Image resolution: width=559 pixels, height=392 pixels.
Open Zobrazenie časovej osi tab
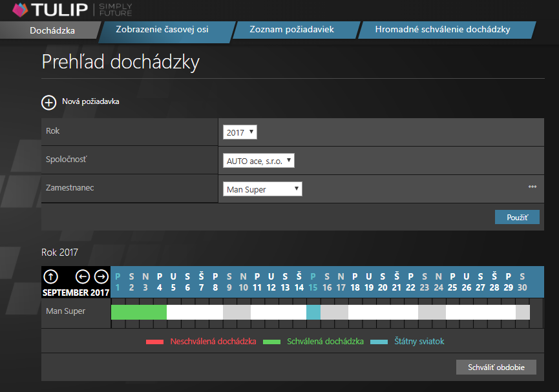pyautogui.click(x=162, y=30)
